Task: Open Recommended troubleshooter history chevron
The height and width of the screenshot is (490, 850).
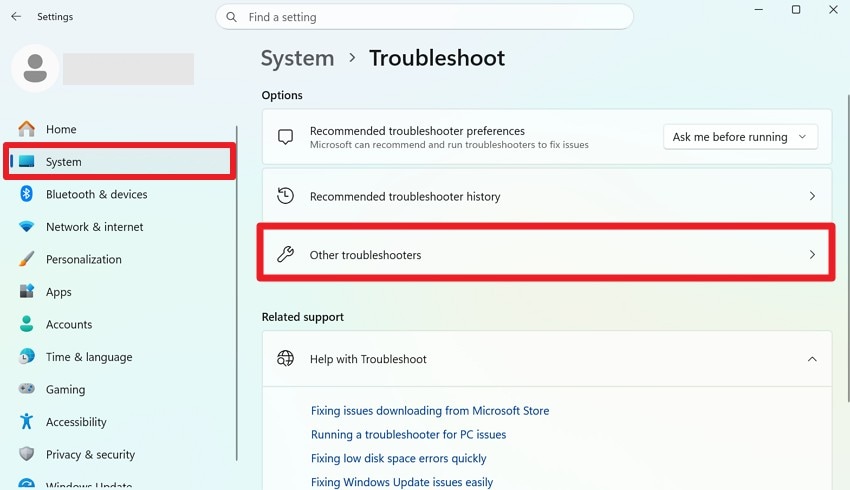Action: (x=812, y=196)
